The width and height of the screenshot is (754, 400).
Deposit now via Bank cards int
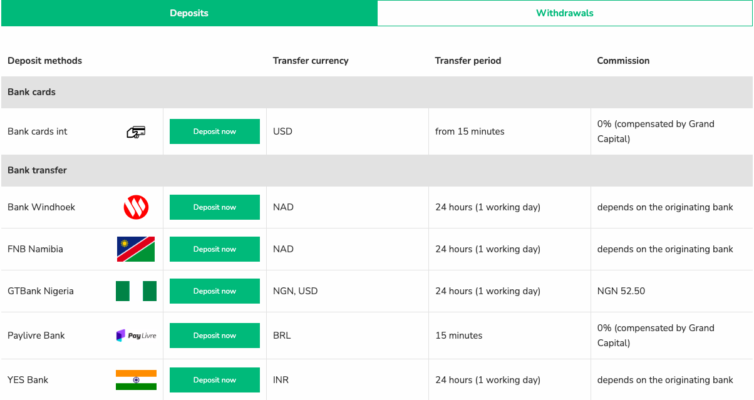tap(214, 131)
